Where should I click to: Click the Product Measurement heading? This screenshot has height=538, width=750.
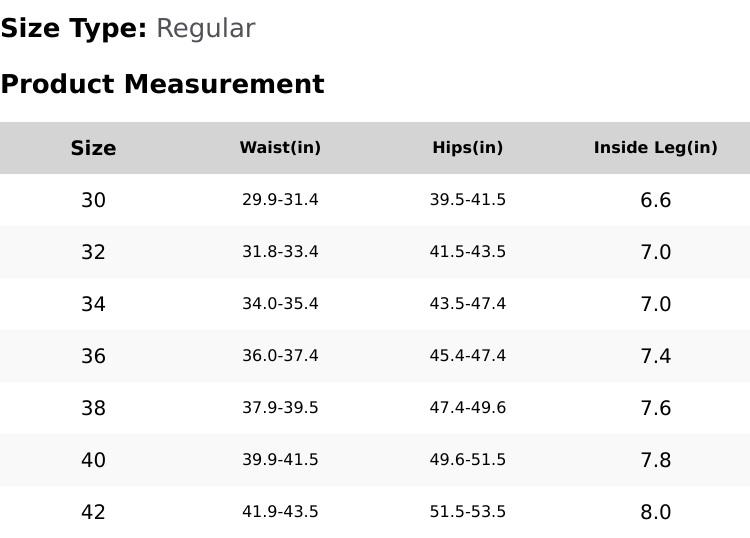coord(162,84)
